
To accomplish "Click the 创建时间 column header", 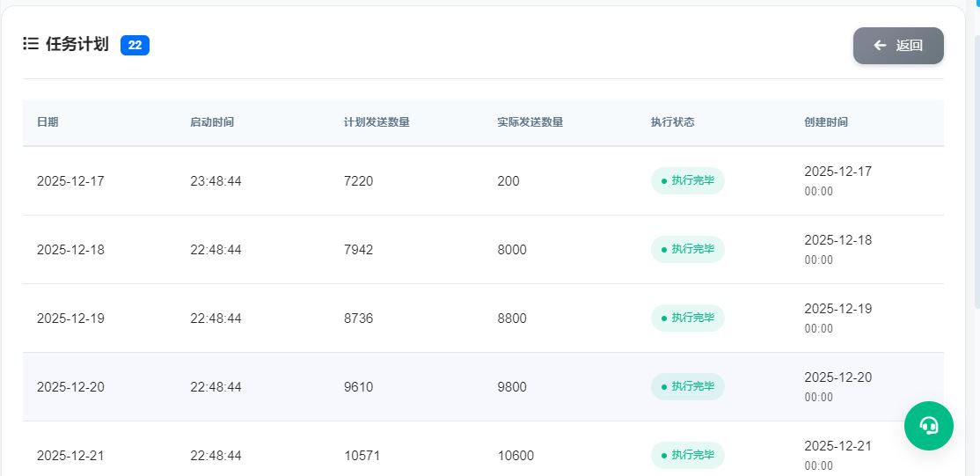I will (826, 122).
